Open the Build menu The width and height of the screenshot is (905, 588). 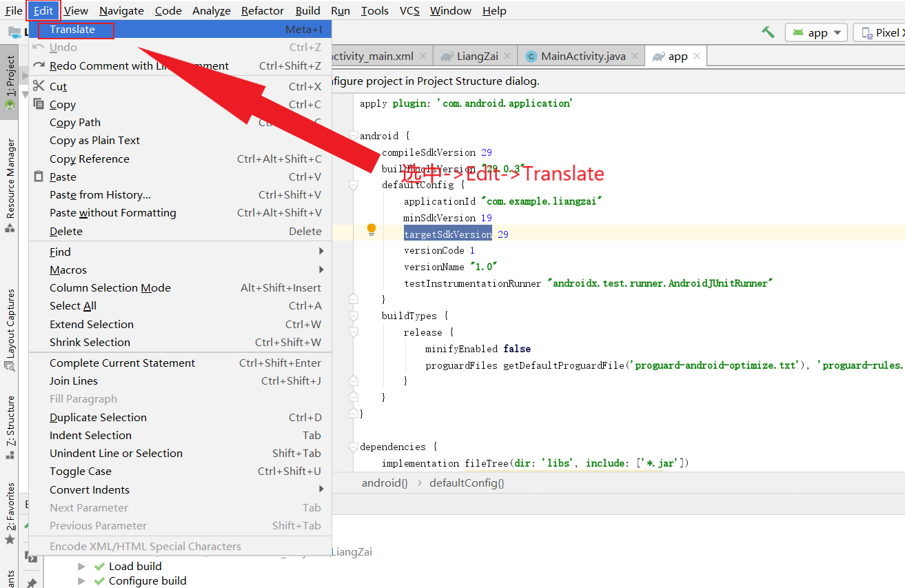[307, 10]
